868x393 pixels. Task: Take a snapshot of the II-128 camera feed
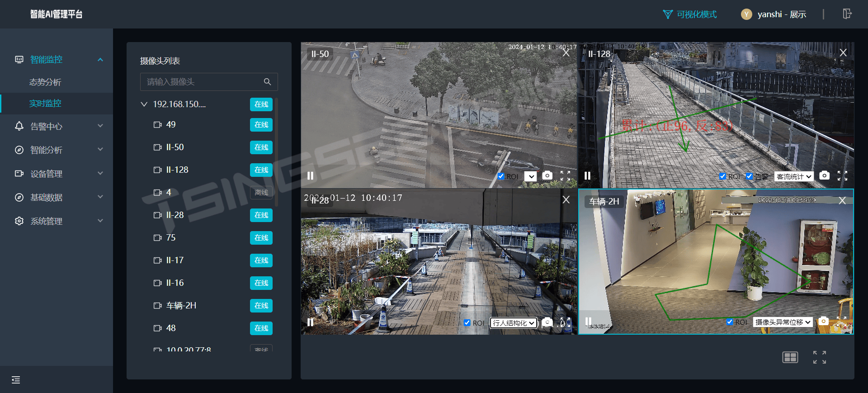coord(824,175)
